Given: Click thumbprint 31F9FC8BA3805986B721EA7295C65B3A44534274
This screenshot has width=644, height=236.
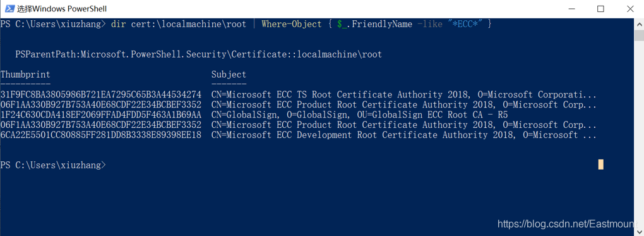Looking at the screenshot, I should point(101,95).
